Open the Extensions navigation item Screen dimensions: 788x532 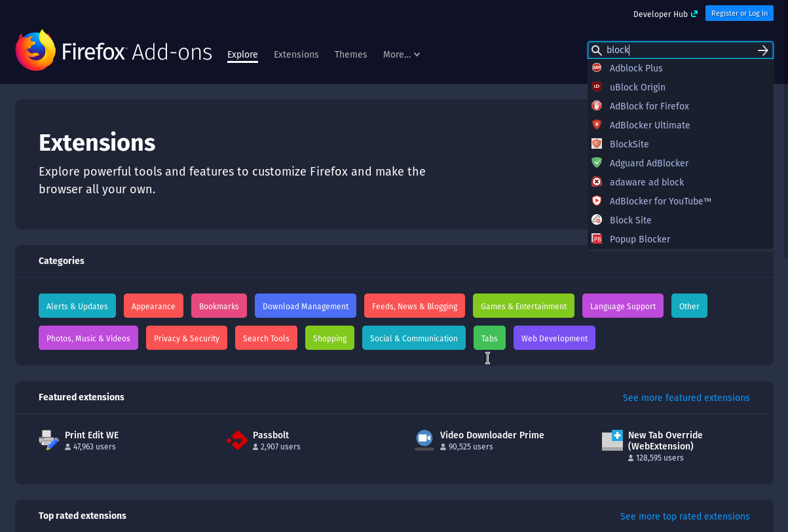coord(296,54)
